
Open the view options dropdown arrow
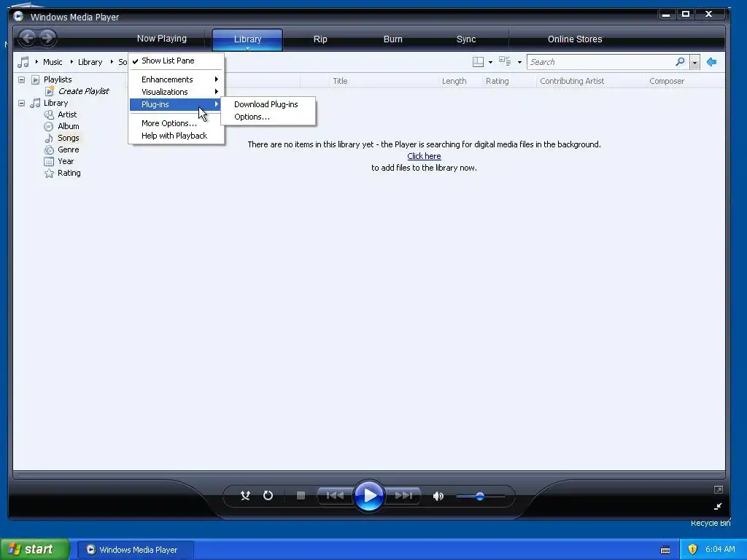tap(519, 63)
